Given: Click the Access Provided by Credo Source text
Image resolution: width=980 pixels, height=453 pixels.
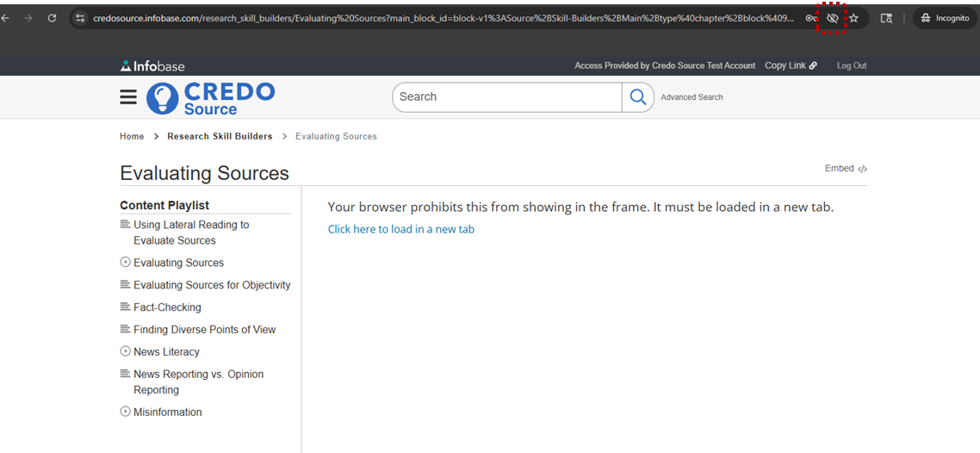Looking at the screenshot, I should pos(665,65).
